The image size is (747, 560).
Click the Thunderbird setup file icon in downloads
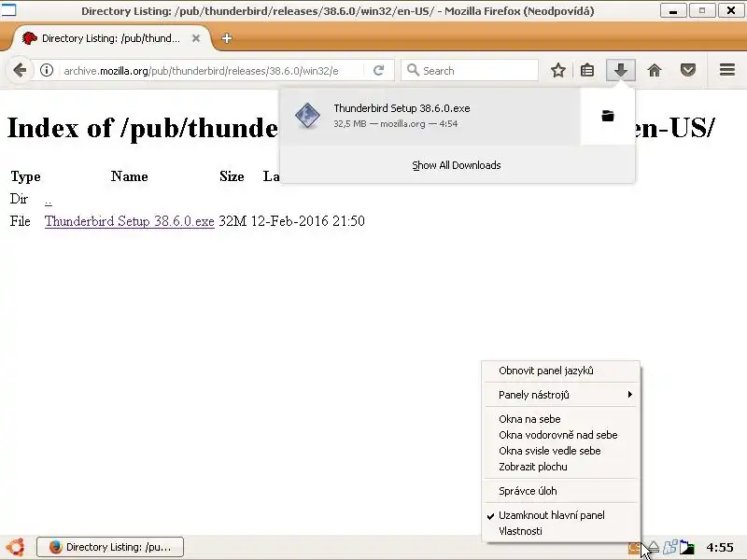click(x=307, y=116)
